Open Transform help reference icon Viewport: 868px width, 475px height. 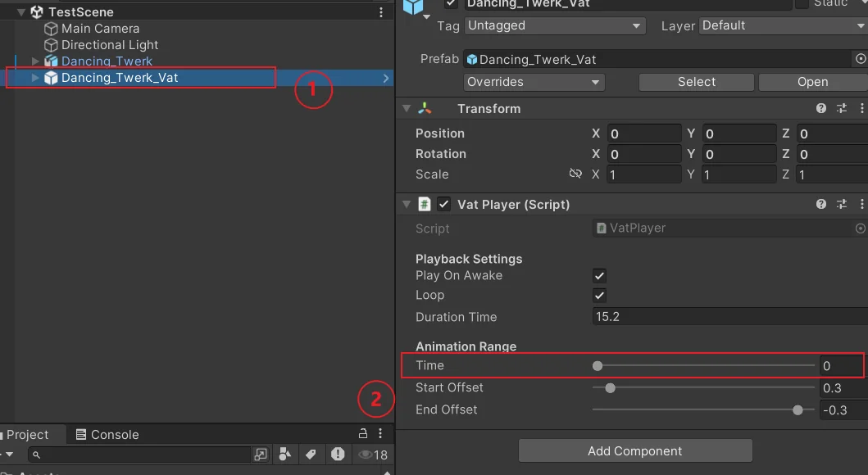pyautogui.click(x=821, y=108)
